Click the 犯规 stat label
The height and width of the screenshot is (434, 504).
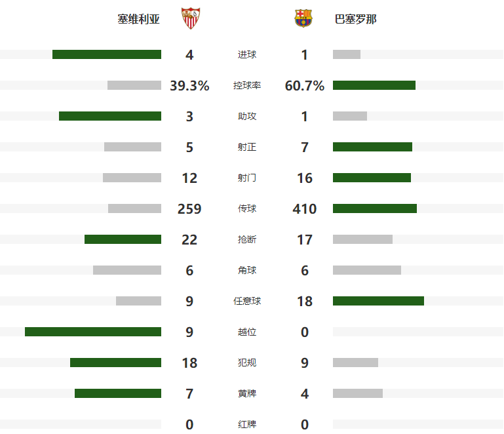247,363
